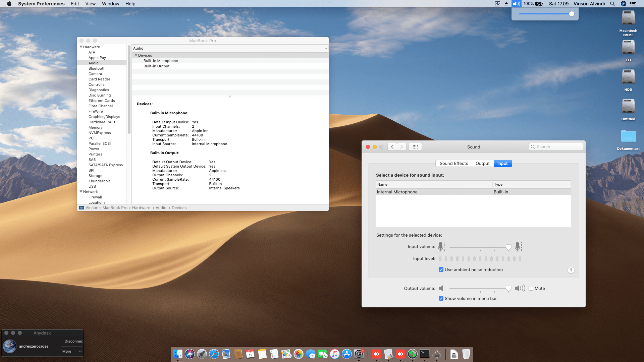Screen dimensions: 644x362
Task: Open App Store icon in Dock
Action: coord(347,354)
